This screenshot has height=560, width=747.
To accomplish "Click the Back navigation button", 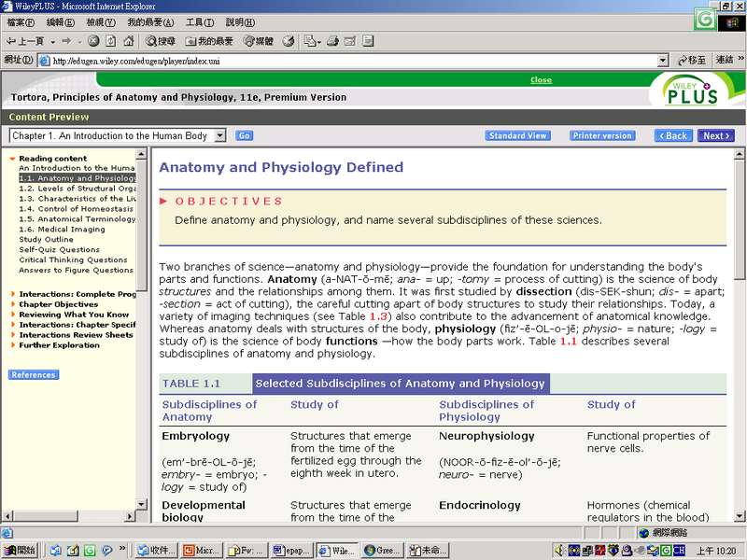I will (673, 135).
